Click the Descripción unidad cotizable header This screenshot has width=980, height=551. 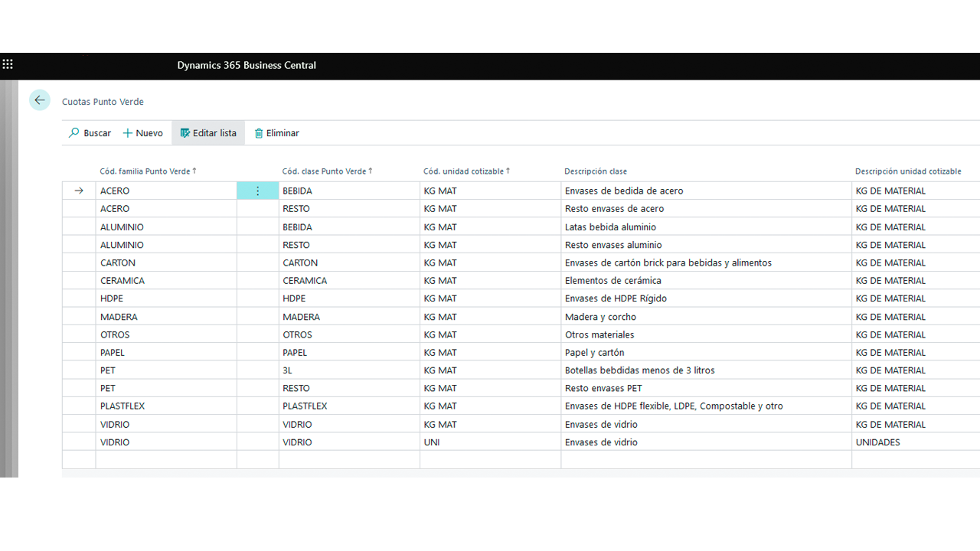point(908,171)
